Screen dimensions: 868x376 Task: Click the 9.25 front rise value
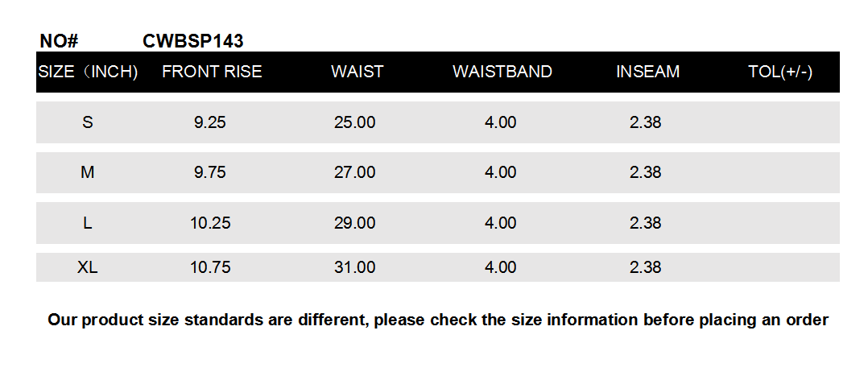tap(210, 122)
